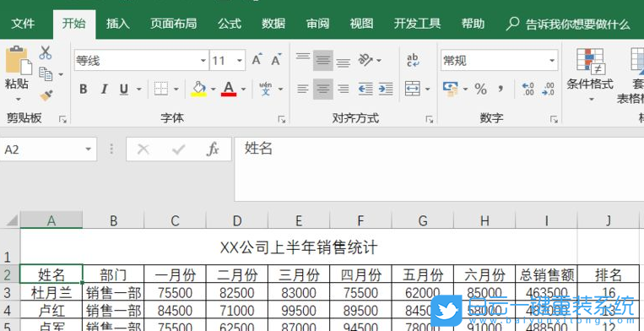The height and width of the screenshot is (331, 644).
Task: Click the formula bar showing 姓名
Action: (x=439, y=169)
